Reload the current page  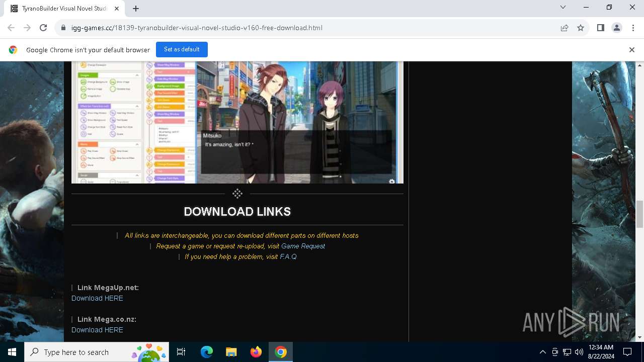tap(43, 28)
